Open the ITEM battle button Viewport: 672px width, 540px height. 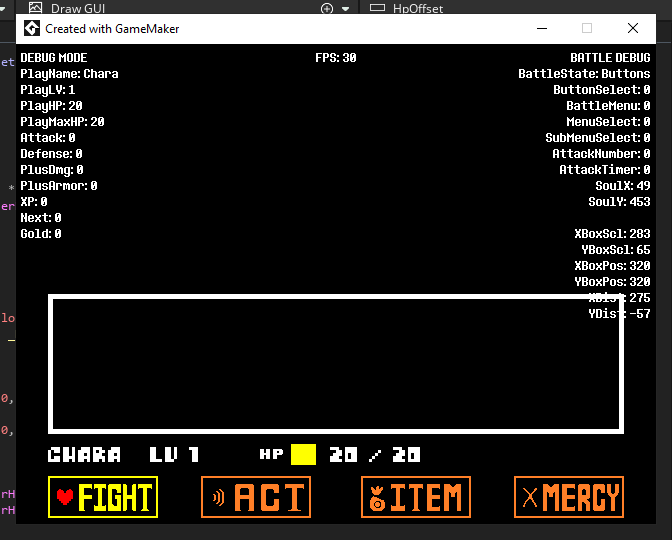coord(416,497)
